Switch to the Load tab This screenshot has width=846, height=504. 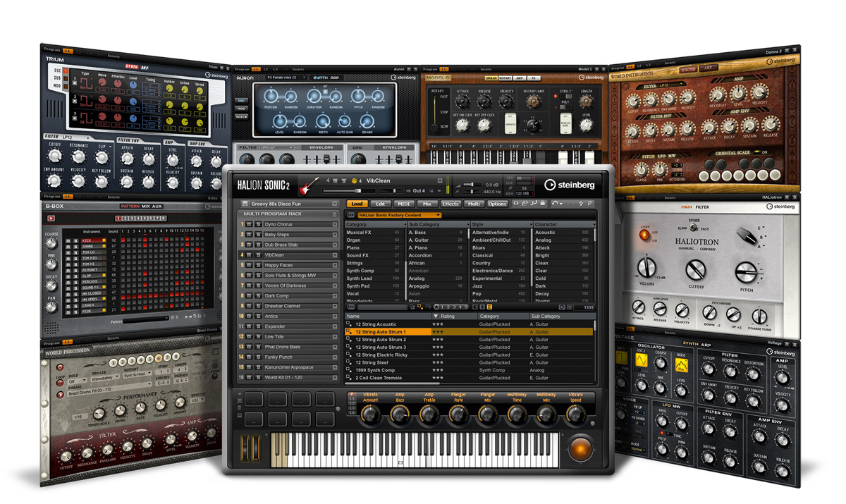pyautogui.click(x=357, y=204)
